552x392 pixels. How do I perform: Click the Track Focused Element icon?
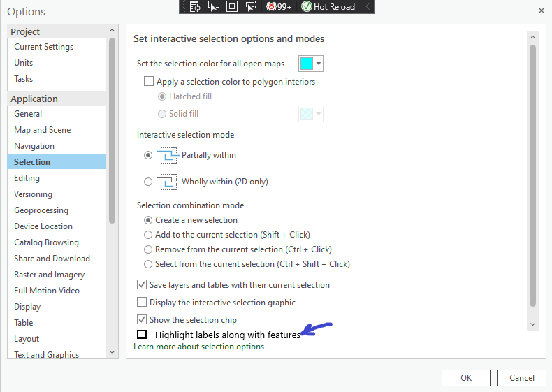click(250, 6)
